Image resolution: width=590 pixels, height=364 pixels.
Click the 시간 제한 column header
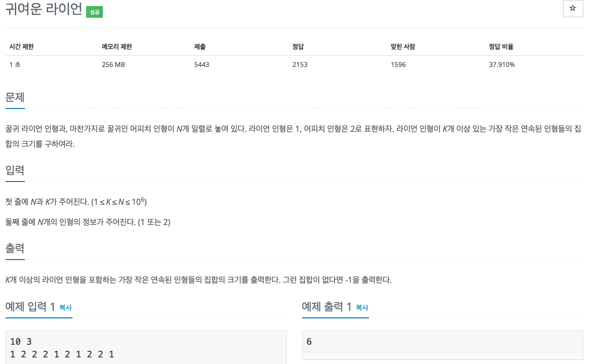[x=21, y=47]
